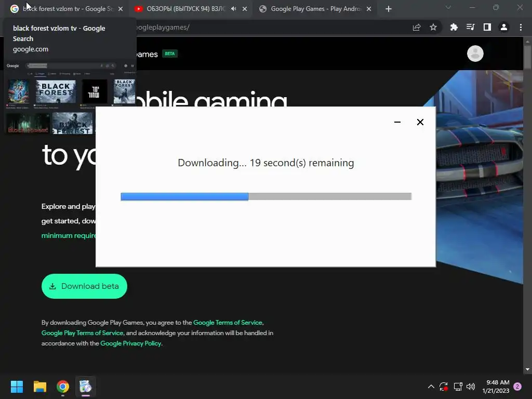532x399 pixels.
Task: Click the sync status tray icon
Action: (x=444, y=387)
